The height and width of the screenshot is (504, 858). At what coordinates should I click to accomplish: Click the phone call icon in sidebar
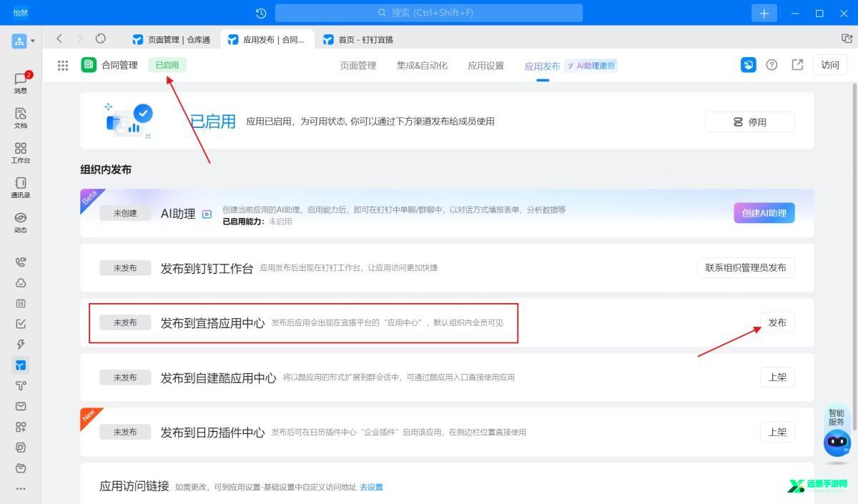[x=21, y=262]
